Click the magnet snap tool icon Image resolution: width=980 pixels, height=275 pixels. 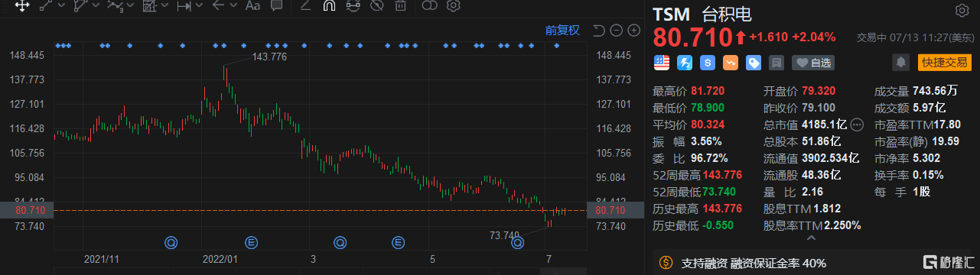(329, 6)
